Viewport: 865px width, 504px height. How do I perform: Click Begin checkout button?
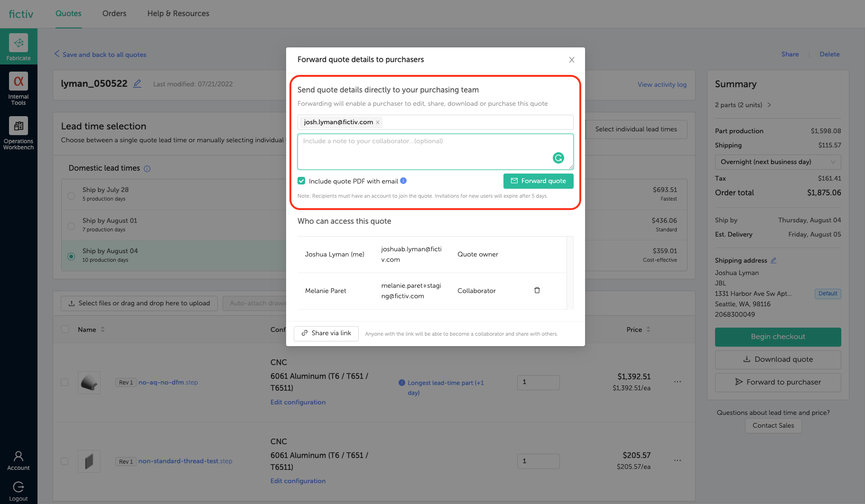click(x=778, y=337)
